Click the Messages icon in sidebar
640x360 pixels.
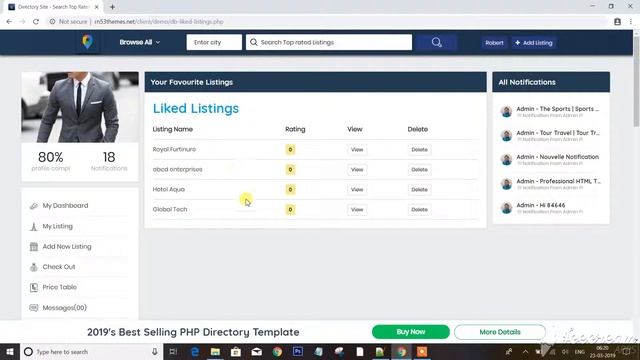tap(34, 308)
